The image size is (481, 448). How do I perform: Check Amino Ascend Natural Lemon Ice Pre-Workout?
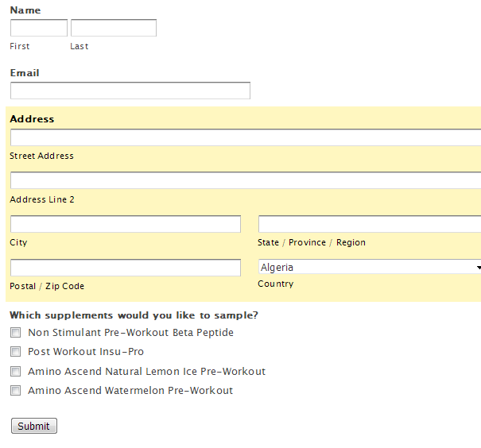click(x=16, y=372)
